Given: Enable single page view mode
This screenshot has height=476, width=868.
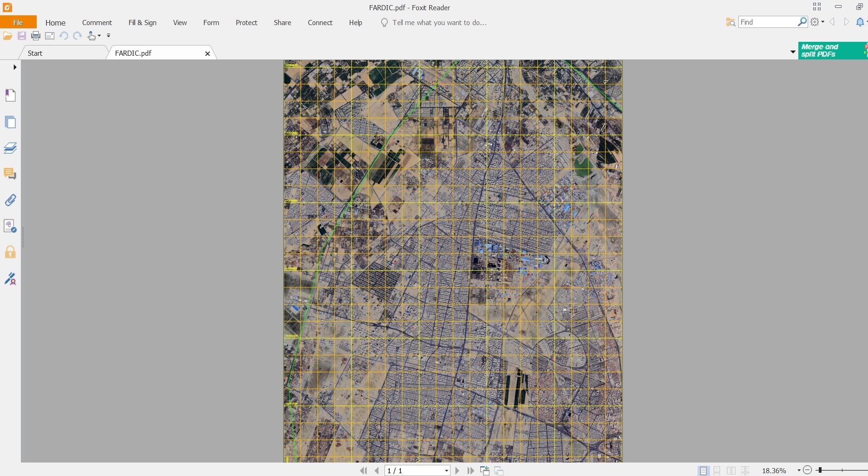Looking at the screenshot, I should pyautogui.click(x=703, y=470).
